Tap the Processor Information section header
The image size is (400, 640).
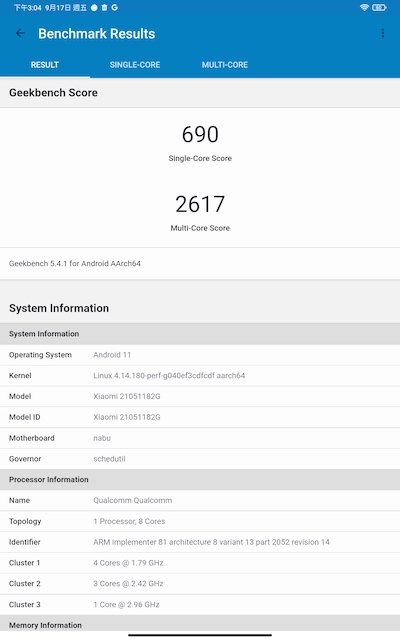pos(200,480)
